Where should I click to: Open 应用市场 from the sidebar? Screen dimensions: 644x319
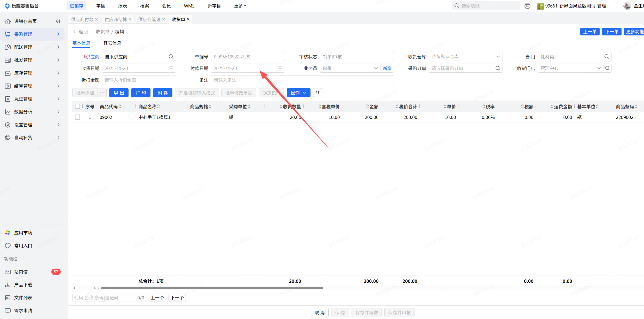pos(23,233)
